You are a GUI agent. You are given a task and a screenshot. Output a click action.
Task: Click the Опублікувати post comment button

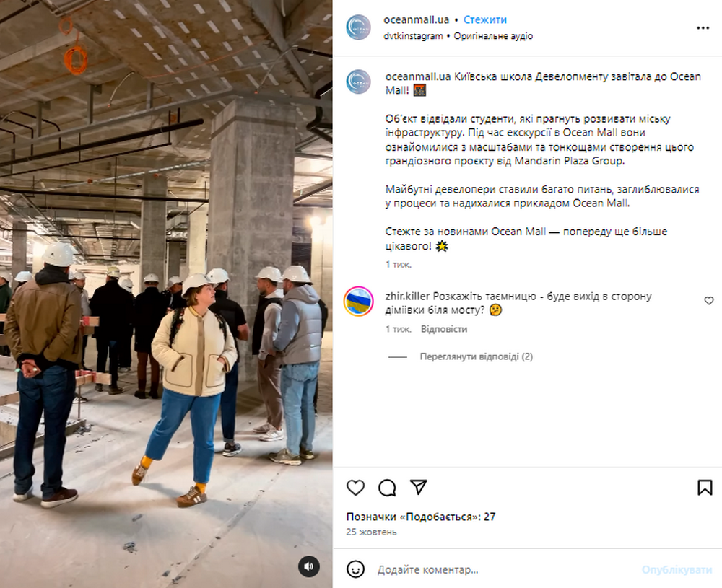(x=677, y=569)
